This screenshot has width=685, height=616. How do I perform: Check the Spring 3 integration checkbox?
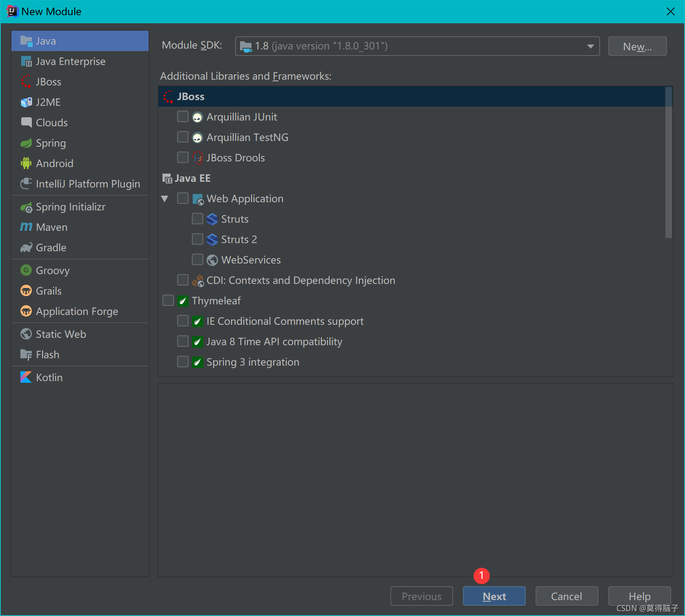click(x=183, y=362)
